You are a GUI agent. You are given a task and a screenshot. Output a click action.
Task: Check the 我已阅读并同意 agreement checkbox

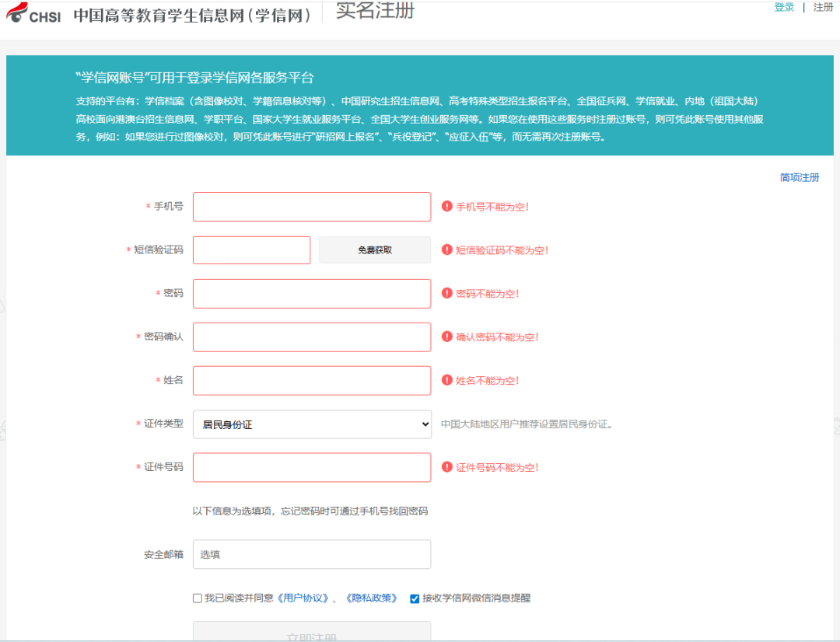click(198, 598)
